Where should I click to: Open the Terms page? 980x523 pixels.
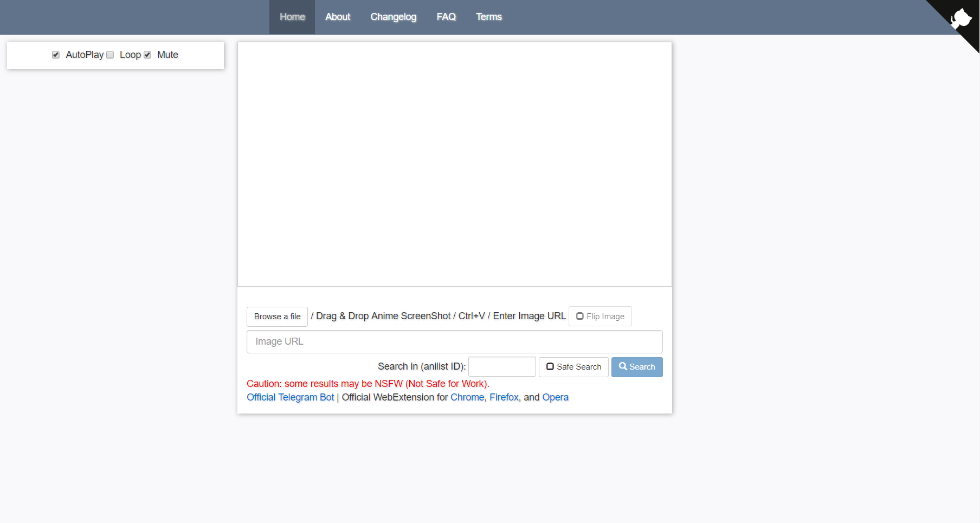(x=488, y=17)
